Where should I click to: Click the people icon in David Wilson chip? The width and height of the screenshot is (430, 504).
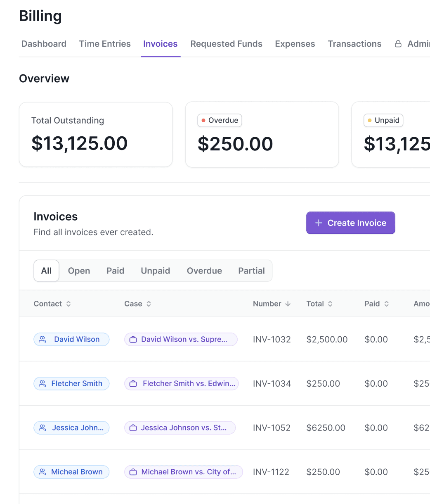pyautogui.click(x=43, y=340)
